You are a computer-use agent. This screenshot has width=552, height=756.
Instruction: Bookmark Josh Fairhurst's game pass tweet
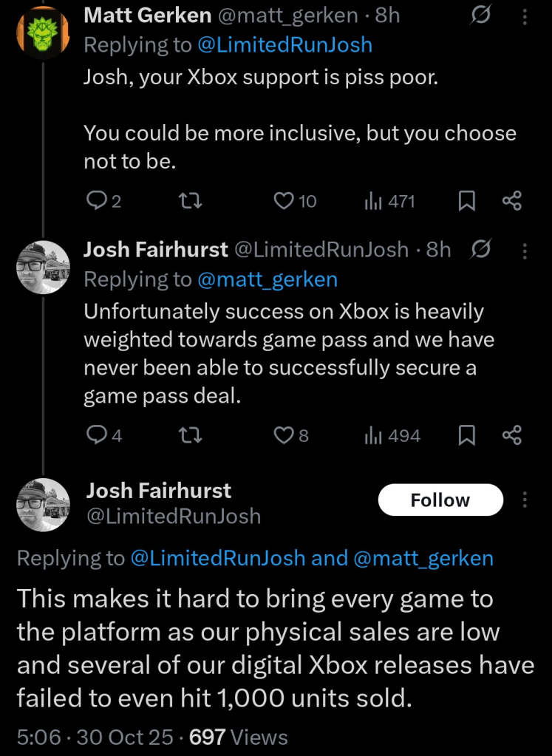(466, 436)
